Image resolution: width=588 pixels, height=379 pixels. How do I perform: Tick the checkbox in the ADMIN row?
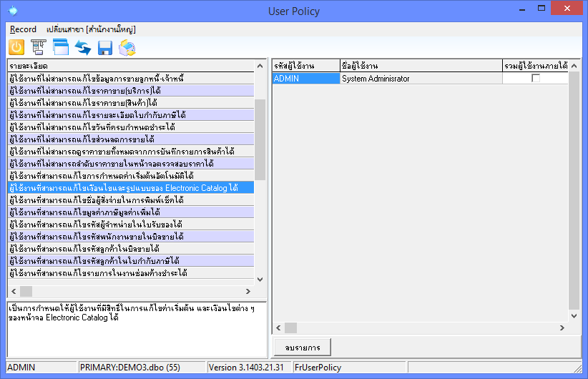(535, 79)
